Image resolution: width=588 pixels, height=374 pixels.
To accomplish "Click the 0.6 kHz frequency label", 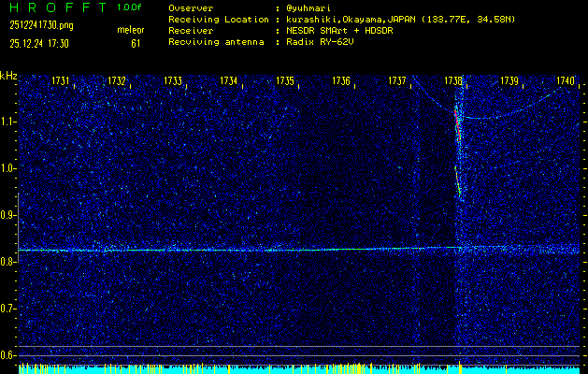I will pyautogui.click(x=7, y=355).
